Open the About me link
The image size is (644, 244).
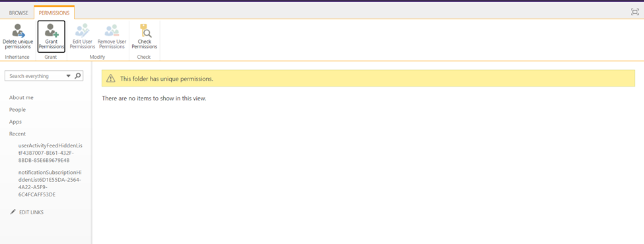click(21, 97)
